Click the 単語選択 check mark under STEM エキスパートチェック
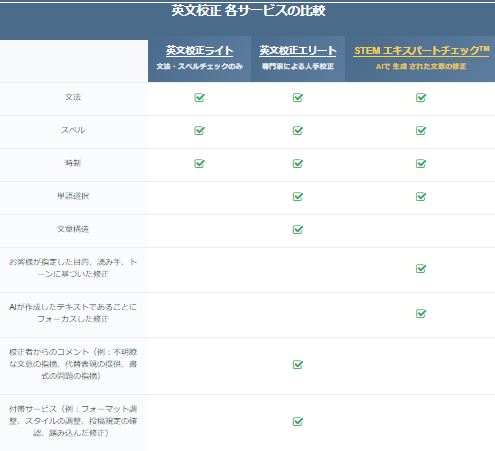Image resolution: width=495 pixels, height=451 pixels. pos(421,196)
